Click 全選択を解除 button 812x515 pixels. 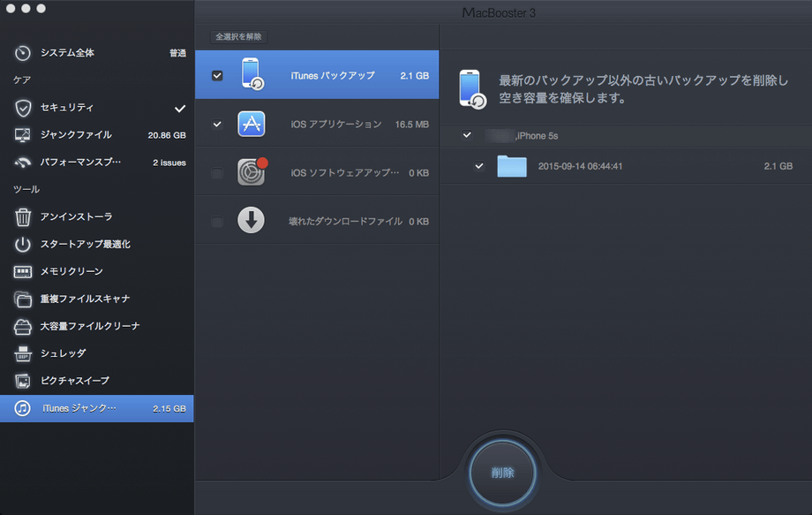coord(238,37)
